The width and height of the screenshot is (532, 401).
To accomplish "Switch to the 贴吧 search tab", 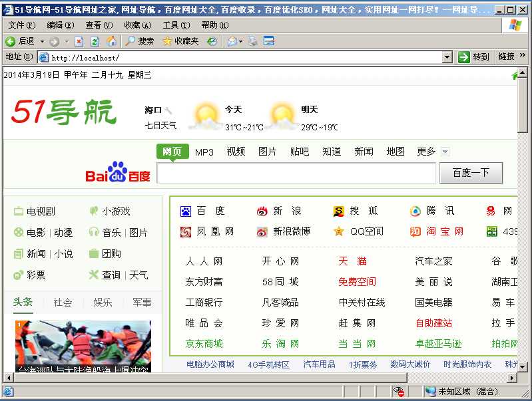I will pyautogui.click(x=300, y=152).
